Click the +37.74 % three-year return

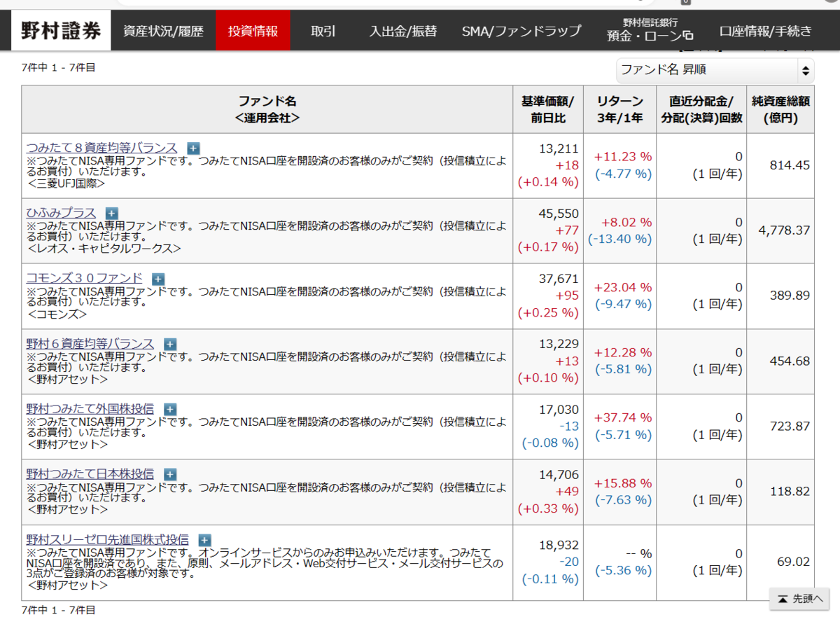pos(623,417)
